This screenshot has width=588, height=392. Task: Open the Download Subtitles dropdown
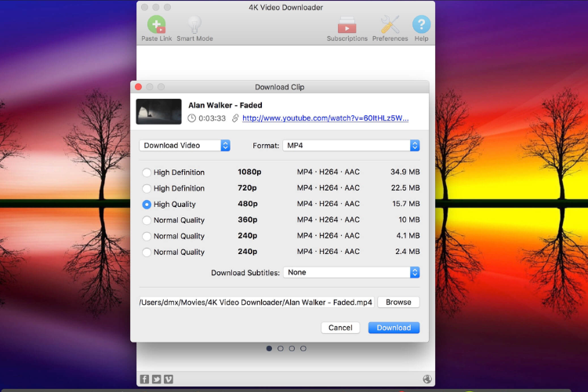tap(351, 272)
